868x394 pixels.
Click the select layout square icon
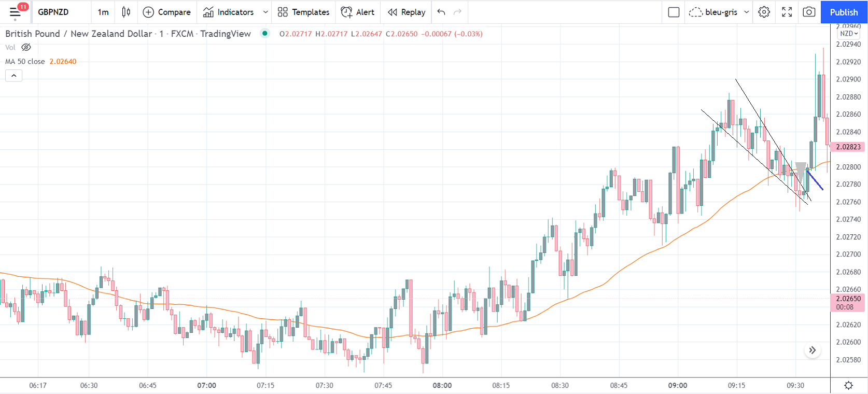pos(674,12)
